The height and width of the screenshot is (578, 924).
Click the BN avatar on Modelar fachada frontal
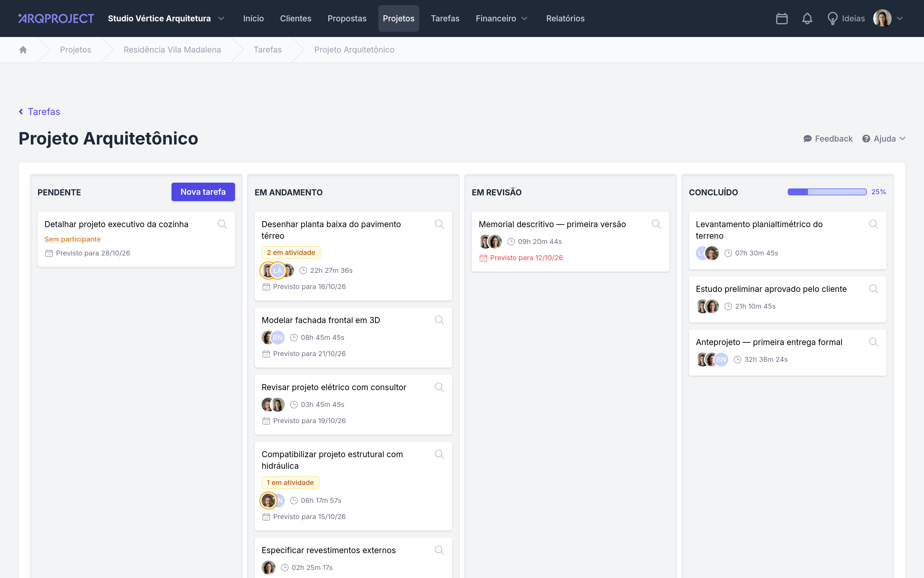277,337
